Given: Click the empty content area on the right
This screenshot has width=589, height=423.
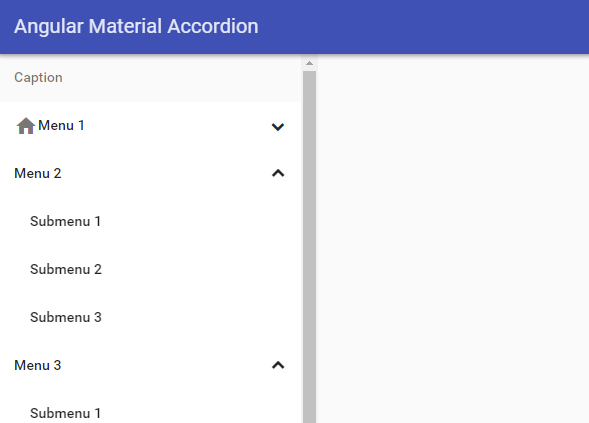Looking at the screenshot, I should coord(453,239).
